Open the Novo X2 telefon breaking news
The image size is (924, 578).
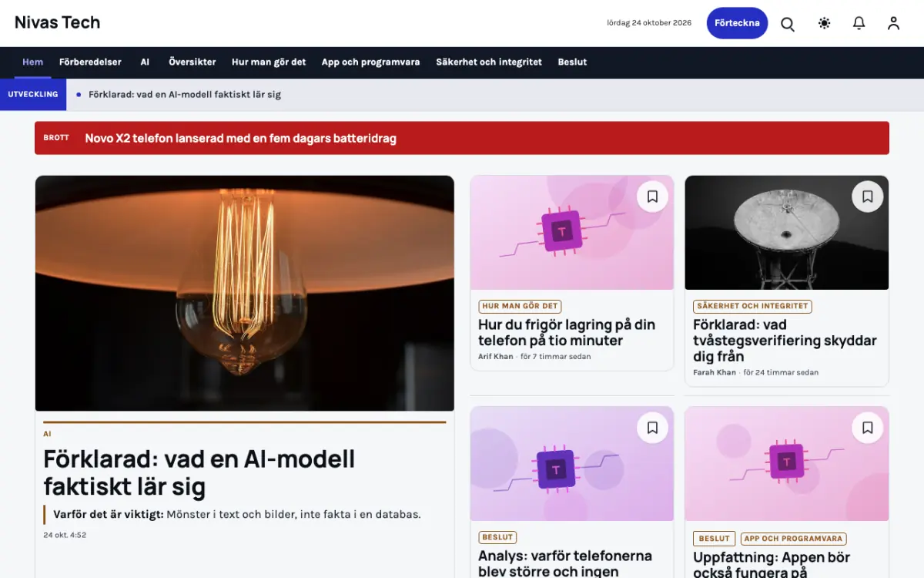[x=240, y=139]
